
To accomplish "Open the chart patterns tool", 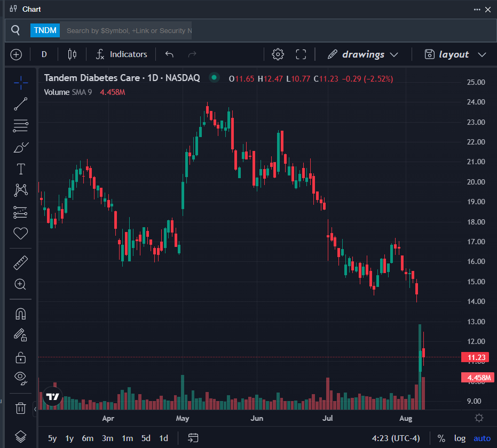I will click(21, 190).
